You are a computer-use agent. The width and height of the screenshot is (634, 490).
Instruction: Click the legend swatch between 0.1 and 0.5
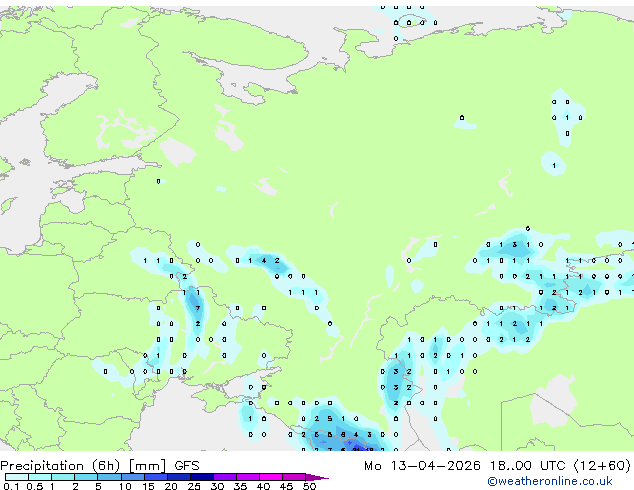coord(17,477)
